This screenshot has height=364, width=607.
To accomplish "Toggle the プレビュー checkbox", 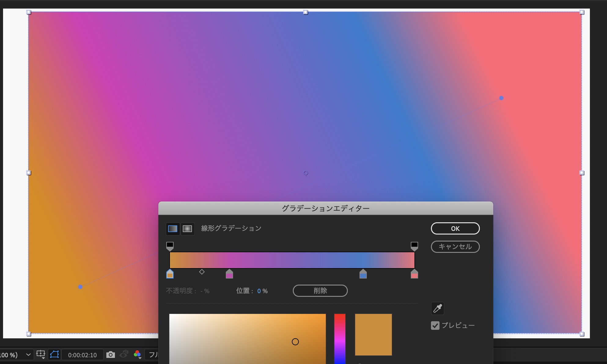I will (x=435, y=326).
